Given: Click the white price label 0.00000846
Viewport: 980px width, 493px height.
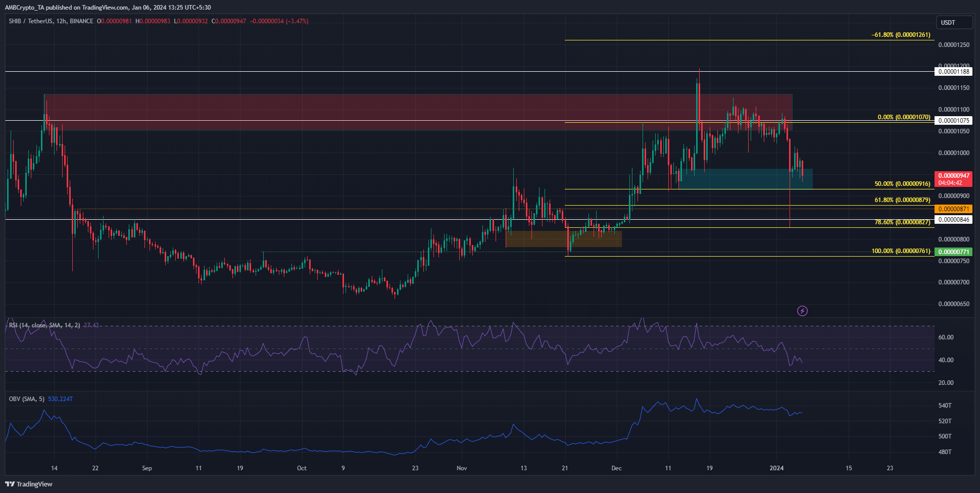Looking at the screenshot, I should 954,220.
